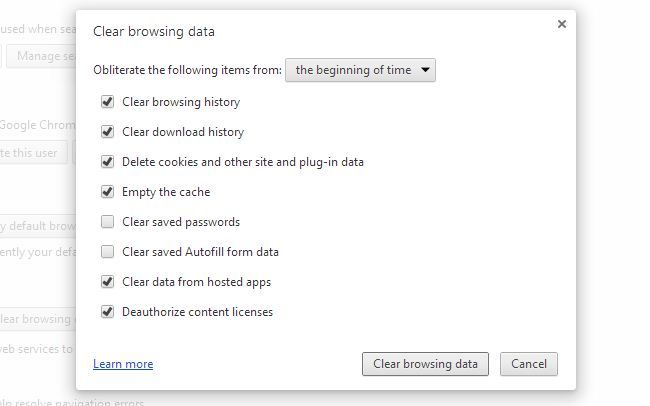Toggle Delete cookies and site data checkbox

108,162
